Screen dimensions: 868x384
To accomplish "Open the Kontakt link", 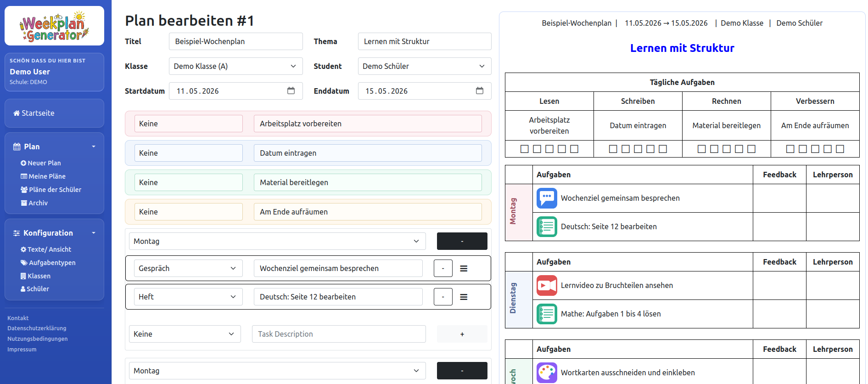I will tap(18, 318).
